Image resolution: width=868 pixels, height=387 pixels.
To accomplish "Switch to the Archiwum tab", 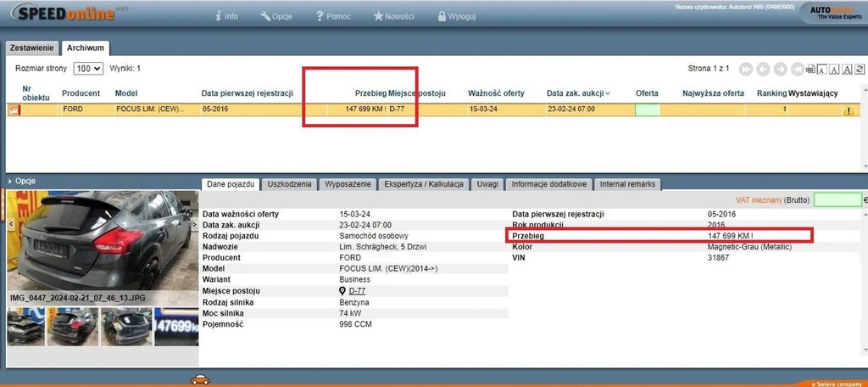I will pyautogui.click(x=86, y=48).
